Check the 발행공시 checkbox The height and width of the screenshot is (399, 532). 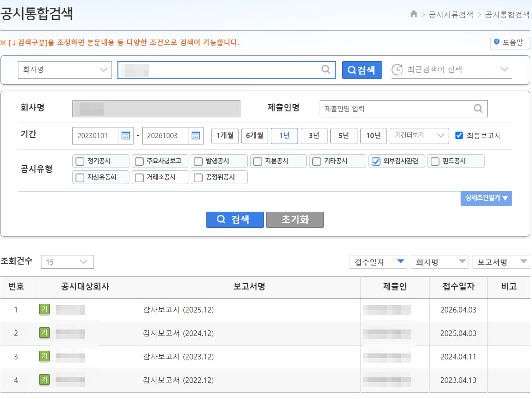[198, 162]
